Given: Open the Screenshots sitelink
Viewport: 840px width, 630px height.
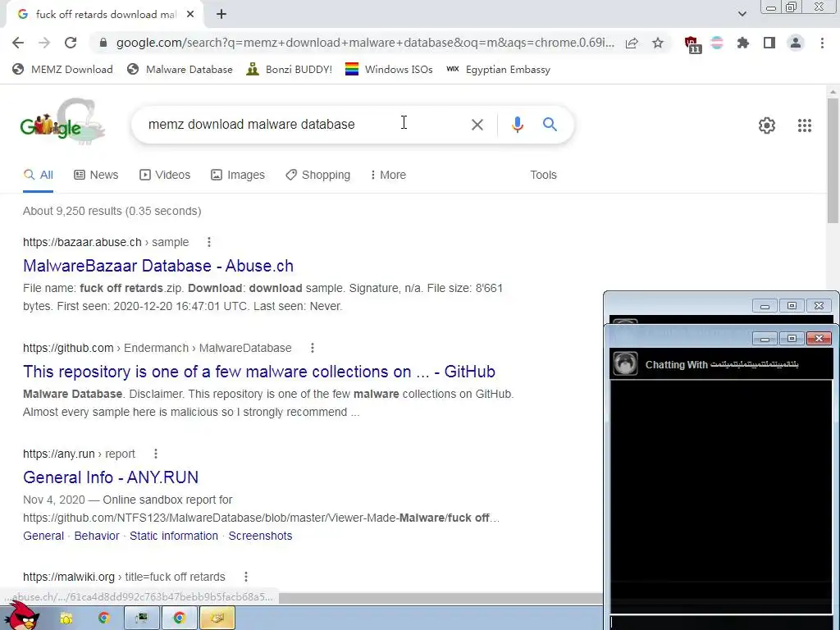Looking at the screenshot, I should [x=260, y=536].
